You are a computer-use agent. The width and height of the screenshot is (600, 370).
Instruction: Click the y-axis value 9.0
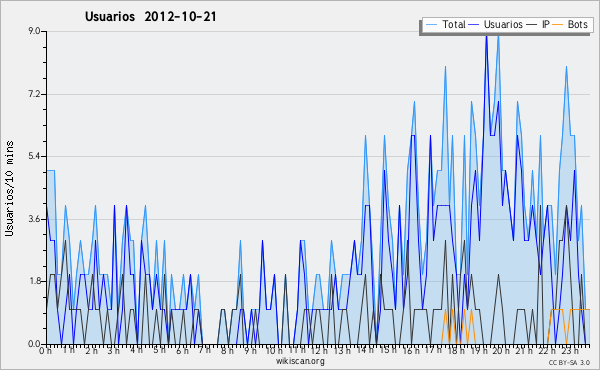click(34, 31)
